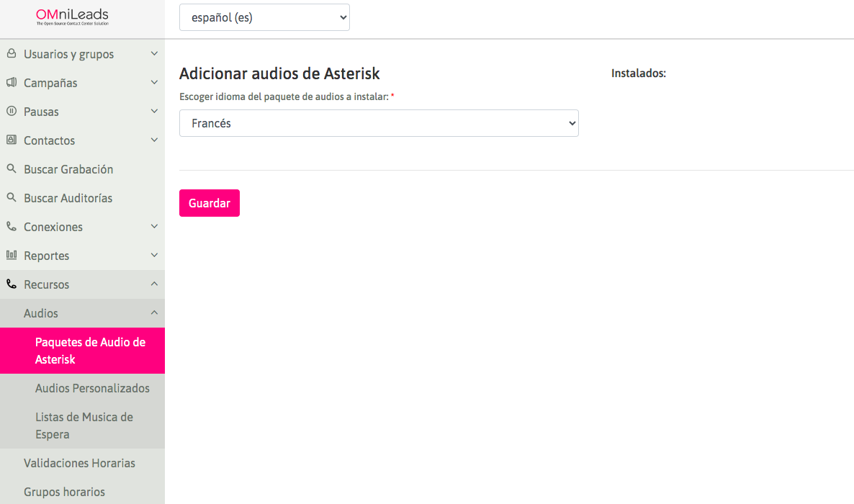This screenshot has height=504, width=854.
Task: Open Audios Personalizados menu item
Action: click(x=92, y=388)
